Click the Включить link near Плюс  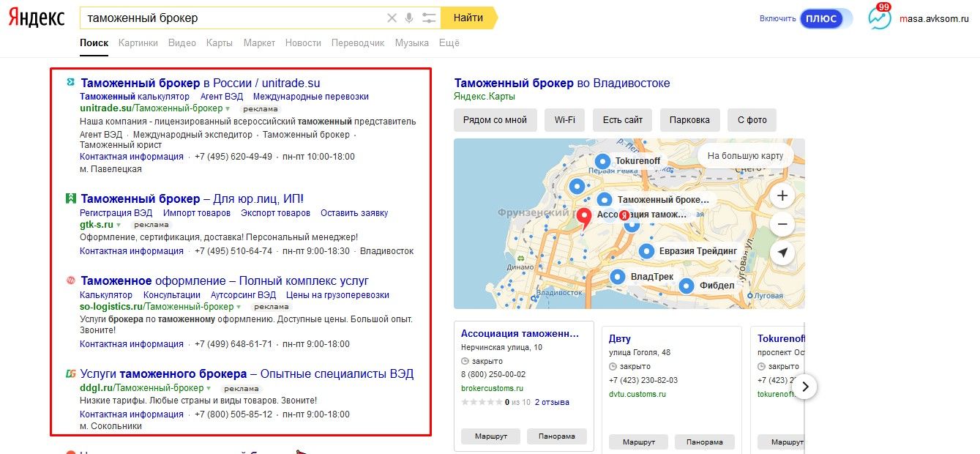click(x=777, y=19)
